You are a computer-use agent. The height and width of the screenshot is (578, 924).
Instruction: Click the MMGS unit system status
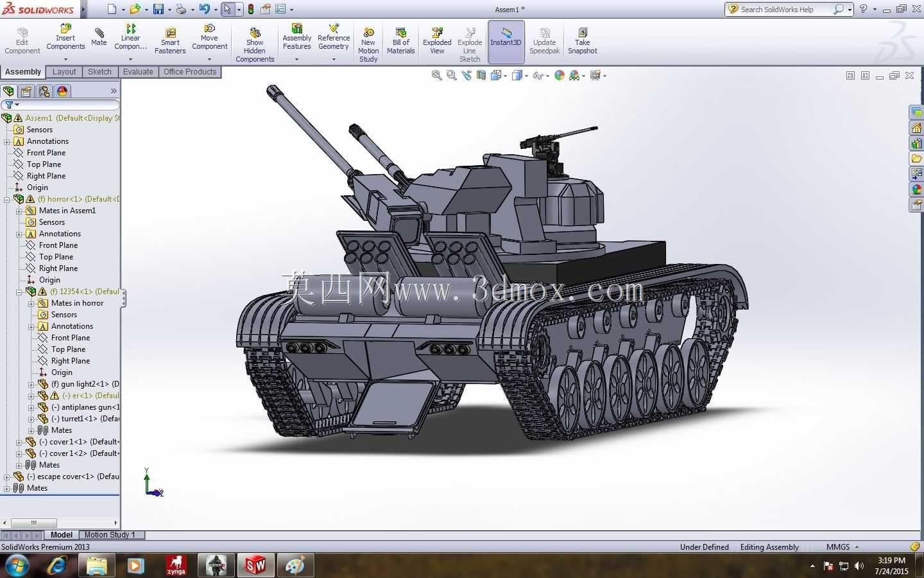pos(838,547)
